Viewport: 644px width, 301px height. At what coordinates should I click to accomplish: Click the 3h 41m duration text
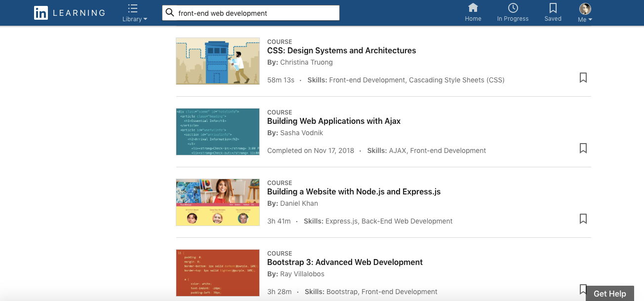pos(279,221)
